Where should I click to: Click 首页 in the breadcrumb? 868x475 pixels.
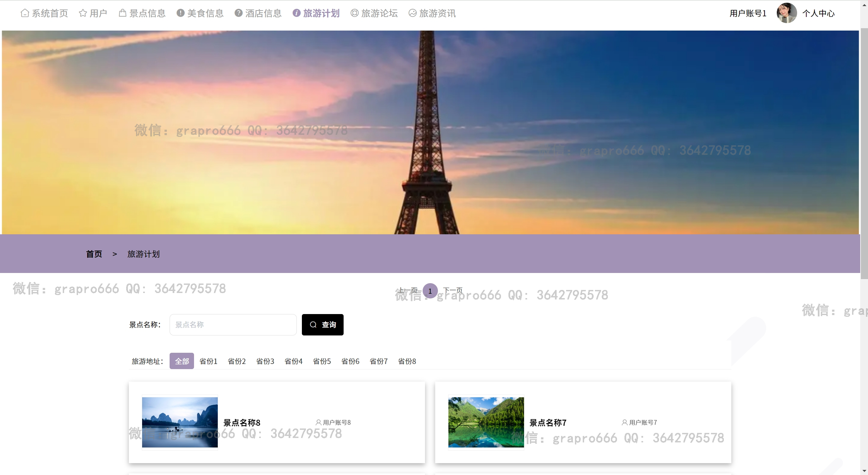click(94, 254)
